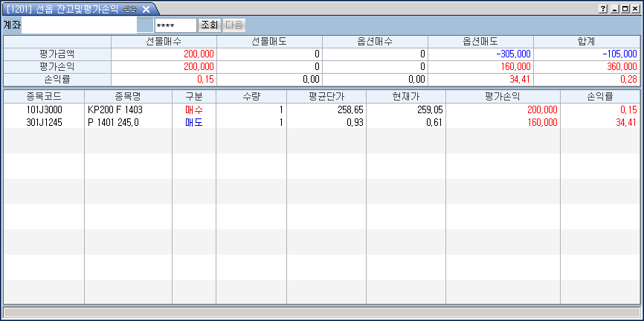Click the 손익률 column header in holdings table
644x321 pixels.
click(x=599, y=96)
